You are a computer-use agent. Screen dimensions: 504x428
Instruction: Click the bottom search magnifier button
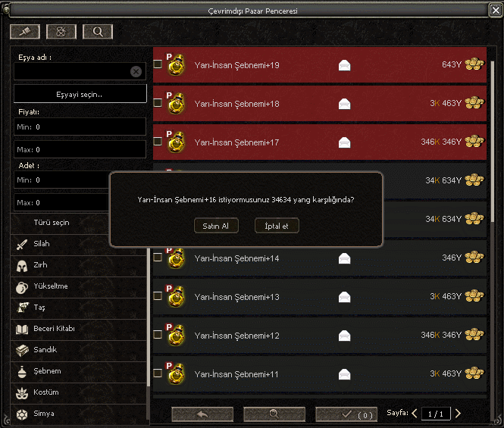click(x=274, y=414)
